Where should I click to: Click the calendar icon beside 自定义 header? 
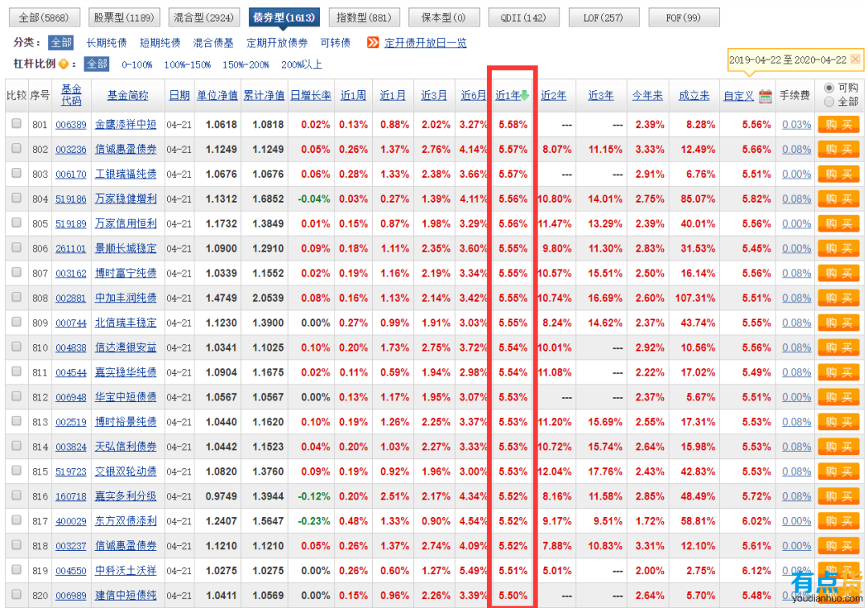point(765,96)
